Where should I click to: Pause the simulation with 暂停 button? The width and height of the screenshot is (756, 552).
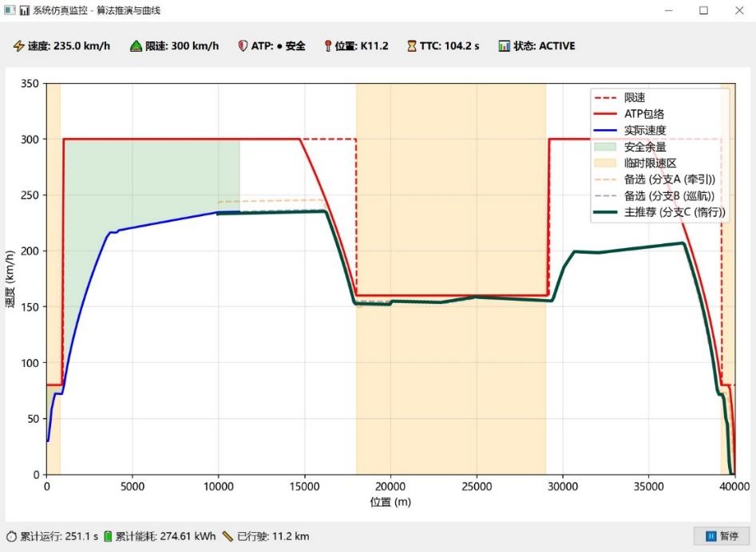click(x=722, y=536)
